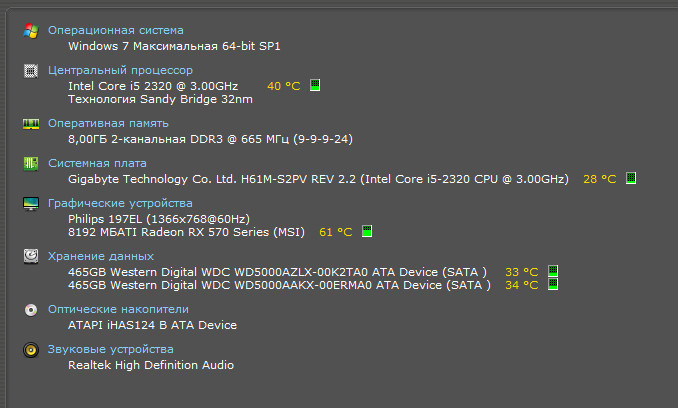Viewport: 678px width, 408px height.
Task: Click the green indicator beside GPU 61 °C
Action: point(367,231)
